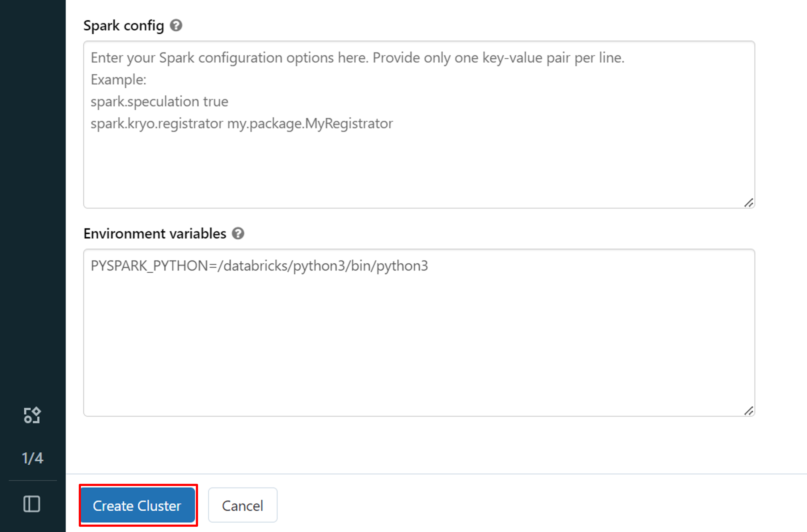Click the Spark config help icon
The width and height of the screenshot is (807, 532).
point(176,25)
